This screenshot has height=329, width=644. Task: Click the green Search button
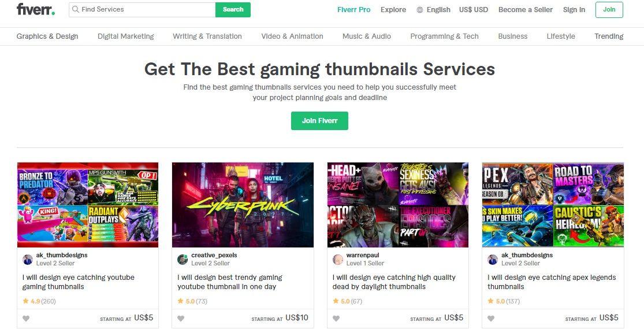[233, 9]
